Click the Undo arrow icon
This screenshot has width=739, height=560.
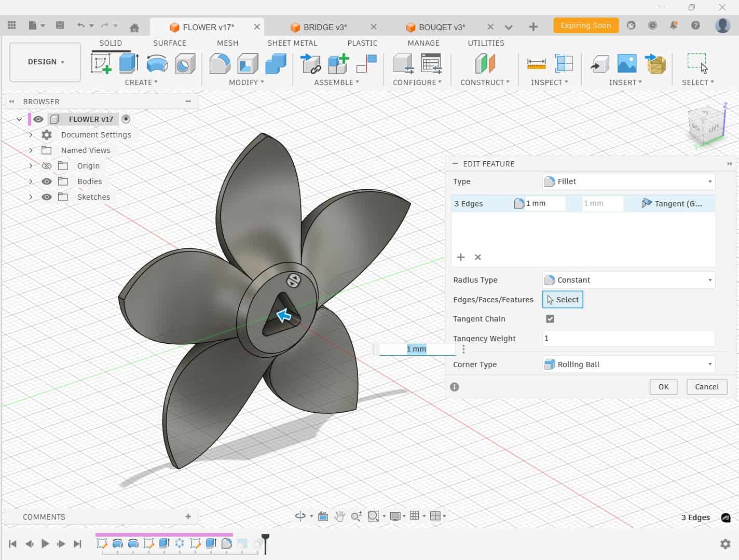pos(80,25)
